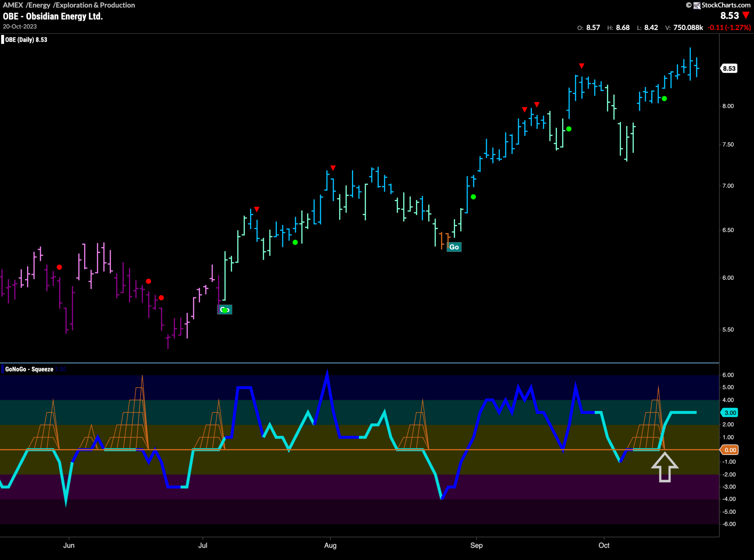
Task: Click the white up-arrow annotation in oscillator panel
Action: coord(664,467)
